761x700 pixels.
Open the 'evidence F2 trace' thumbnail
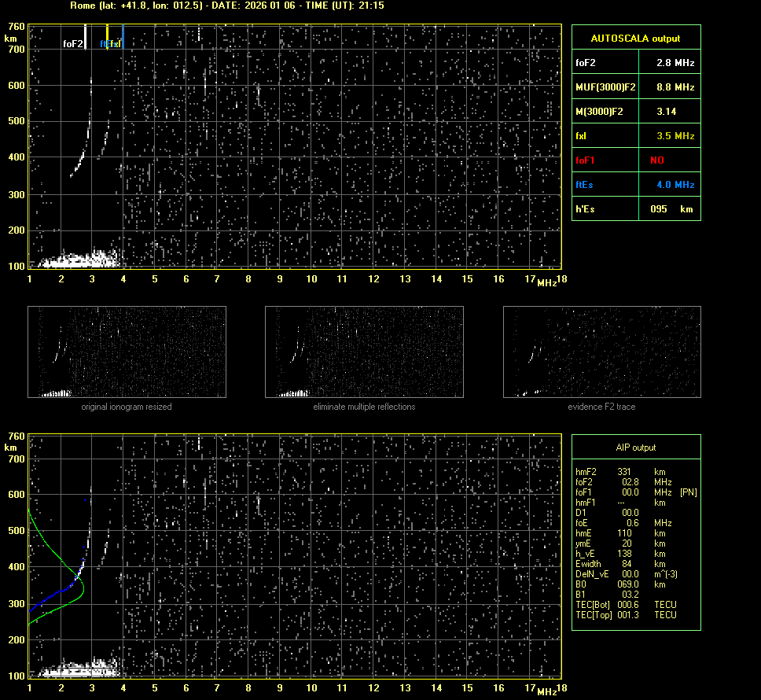(x=601, y=352)
